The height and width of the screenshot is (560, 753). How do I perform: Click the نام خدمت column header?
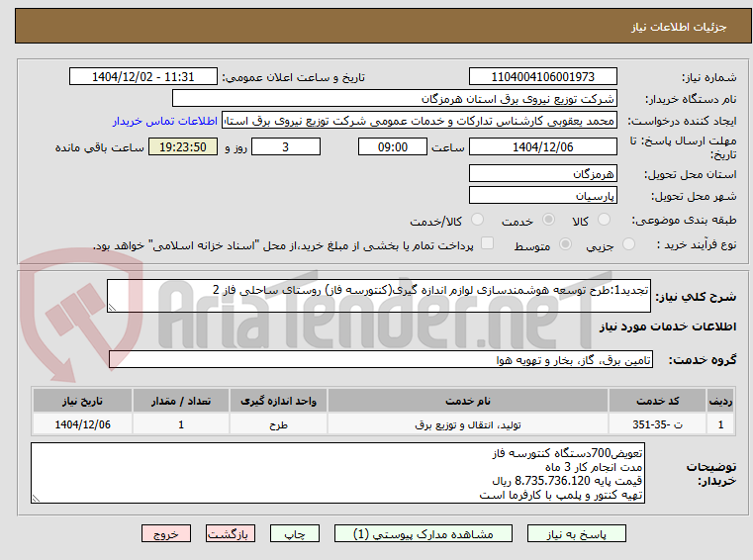[468, 401]
